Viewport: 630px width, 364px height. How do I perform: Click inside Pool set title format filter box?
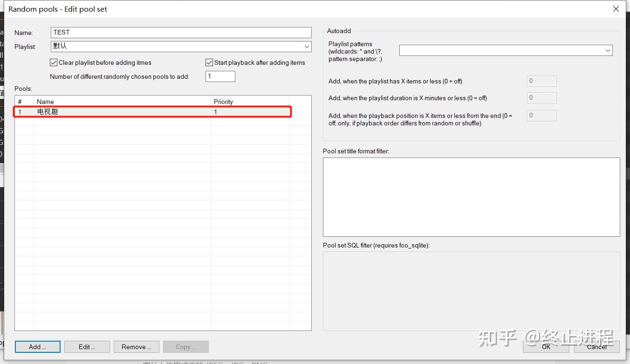[472, 197]
